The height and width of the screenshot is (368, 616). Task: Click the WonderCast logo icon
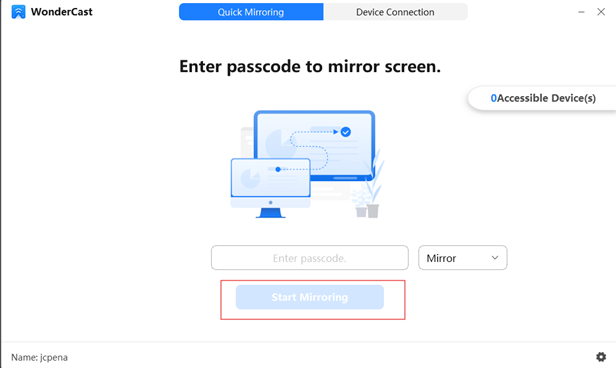(18, 12)
